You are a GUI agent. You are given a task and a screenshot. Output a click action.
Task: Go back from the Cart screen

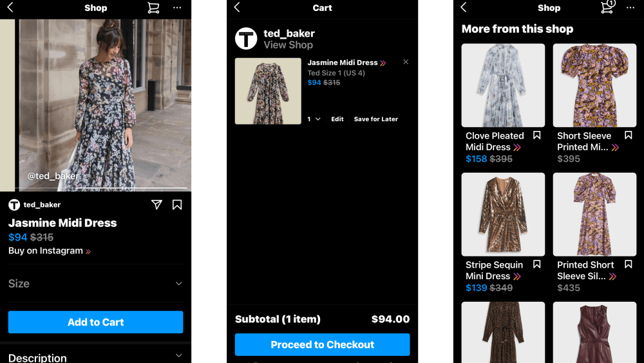pos(237,7)
